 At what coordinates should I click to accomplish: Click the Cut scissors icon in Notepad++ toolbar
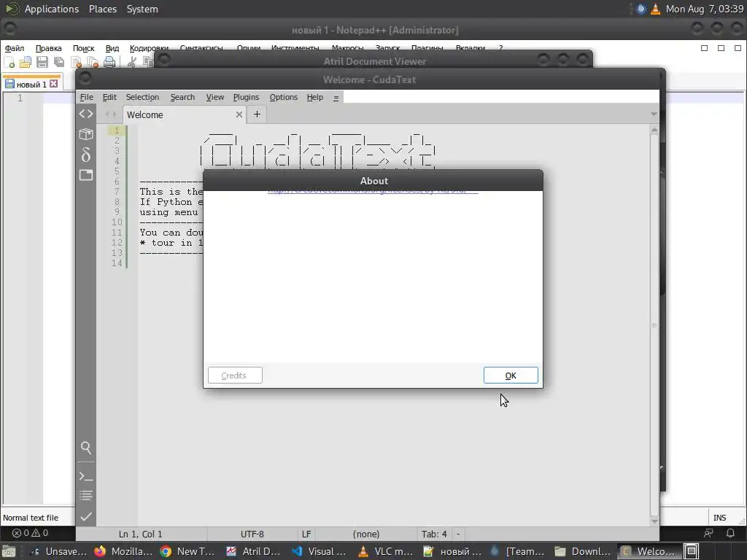132,62
